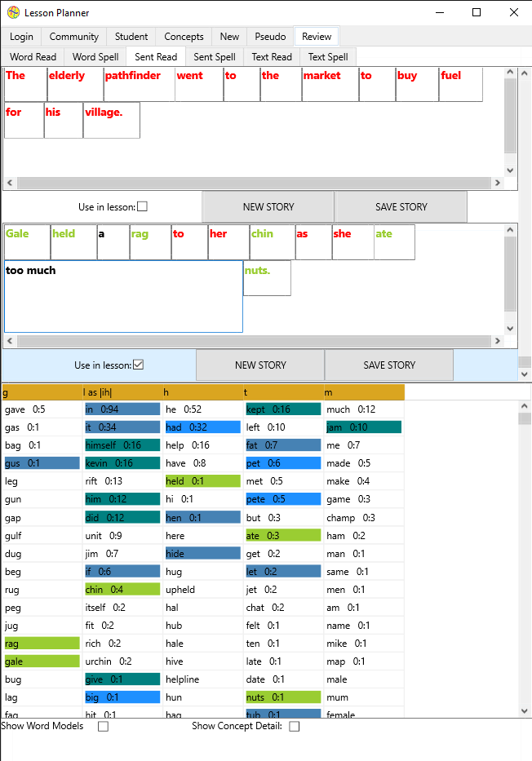
Task: Click the green 'rag' entry
Action: (x=42, y=644)
